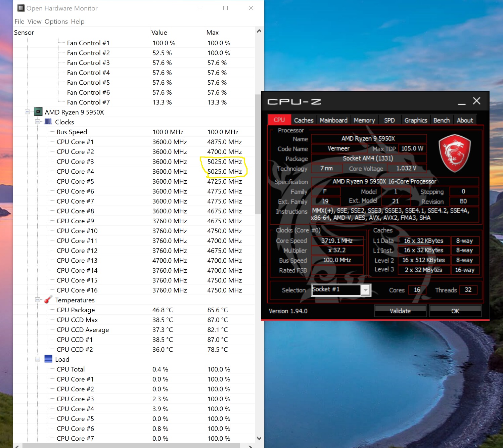The width and height of the screenshot is (503, 448).
Task: Open the Help menu
Action: coord(78,21)
